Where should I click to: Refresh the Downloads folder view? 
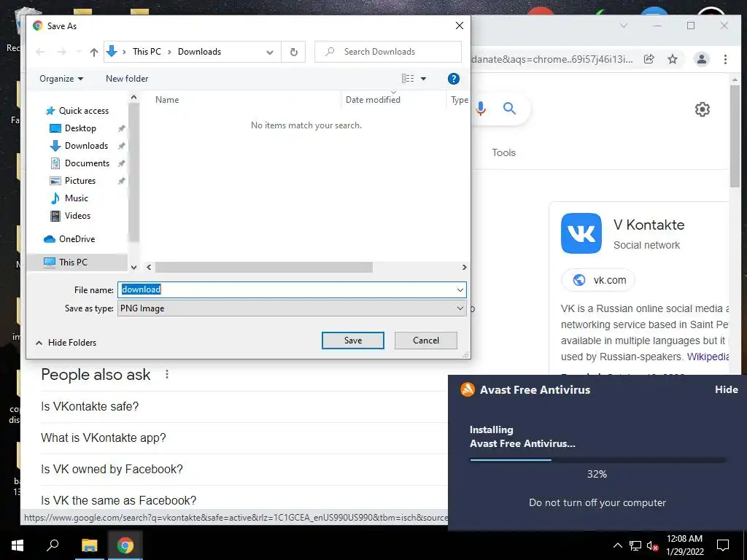coord(294,52)
